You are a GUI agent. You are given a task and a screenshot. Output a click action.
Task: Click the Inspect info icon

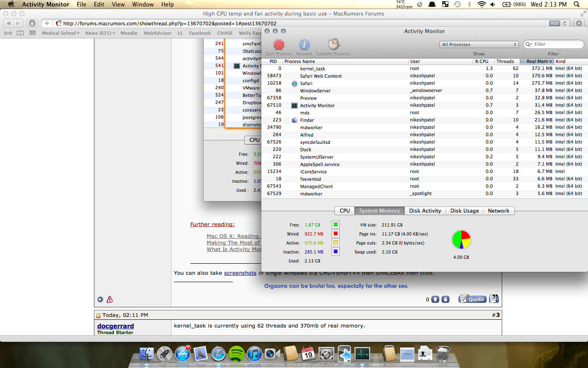tap(304, 45)
